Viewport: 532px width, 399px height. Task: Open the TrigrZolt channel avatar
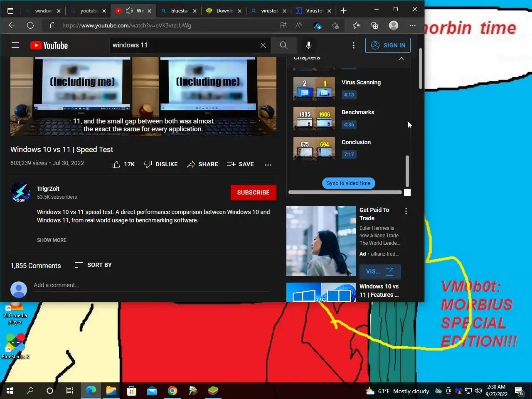(x=20, y=192)
